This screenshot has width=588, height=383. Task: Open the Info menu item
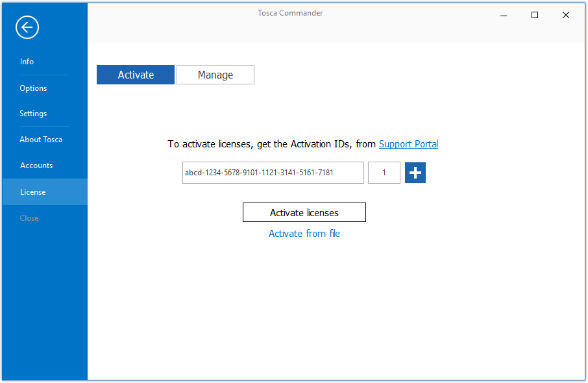click(x=27, y=62)
